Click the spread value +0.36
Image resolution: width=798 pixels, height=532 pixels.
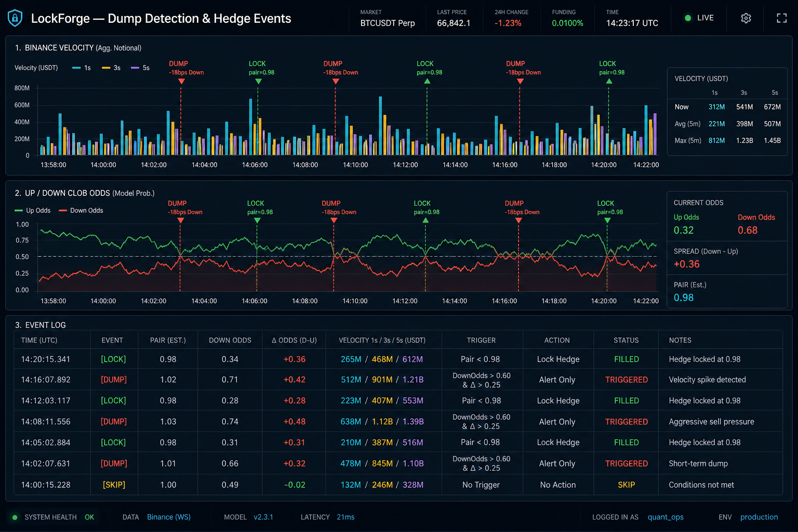(687, 264)
